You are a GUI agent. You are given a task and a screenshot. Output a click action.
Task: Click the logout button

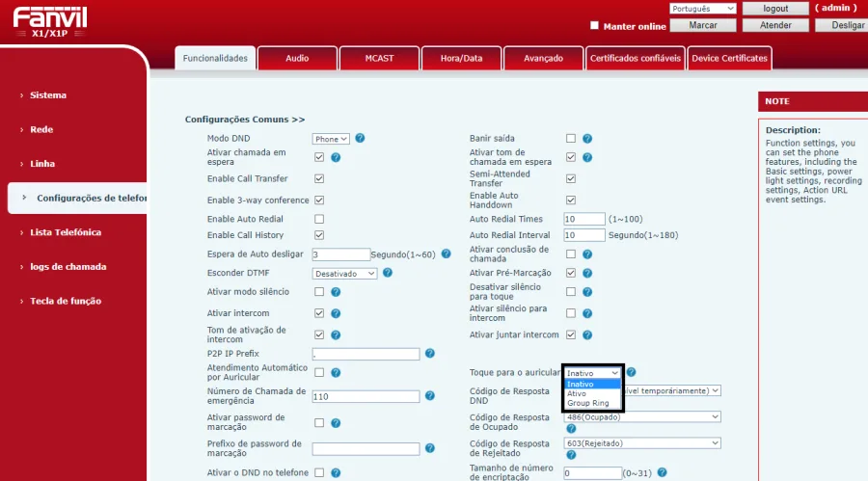tap(775, 9)
